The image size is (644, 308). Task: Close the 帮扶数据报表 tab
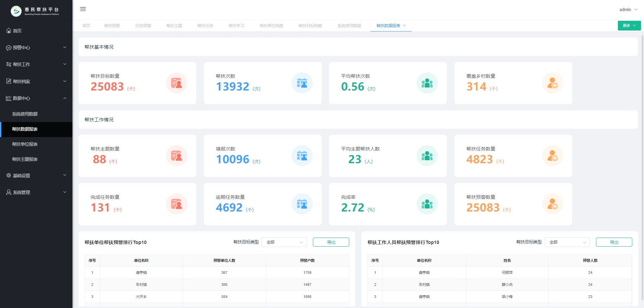click(x=405, y=25)
